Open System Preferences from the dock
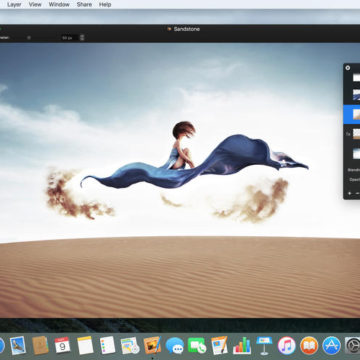 [x=352, y=345]
